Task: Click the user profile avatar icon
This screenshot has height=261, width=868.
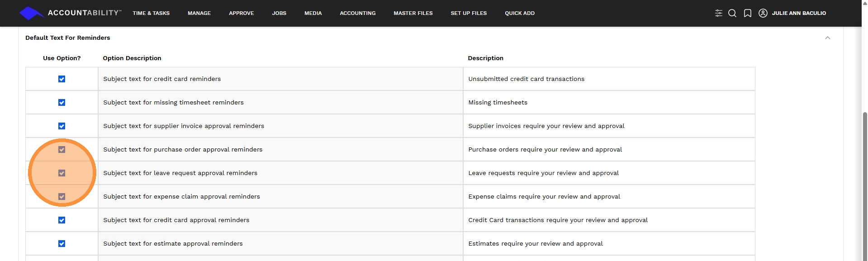Action: [763, 13]
